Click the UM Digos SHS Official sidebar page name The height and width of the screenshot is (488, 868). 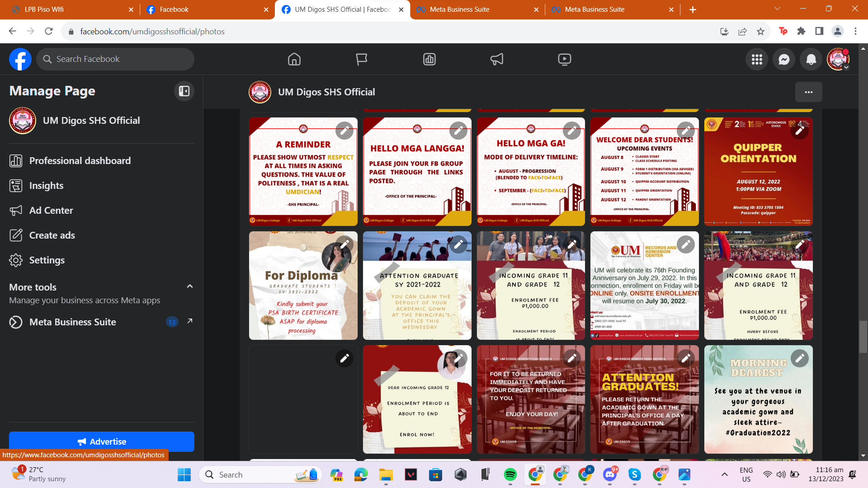click(91, 121)
